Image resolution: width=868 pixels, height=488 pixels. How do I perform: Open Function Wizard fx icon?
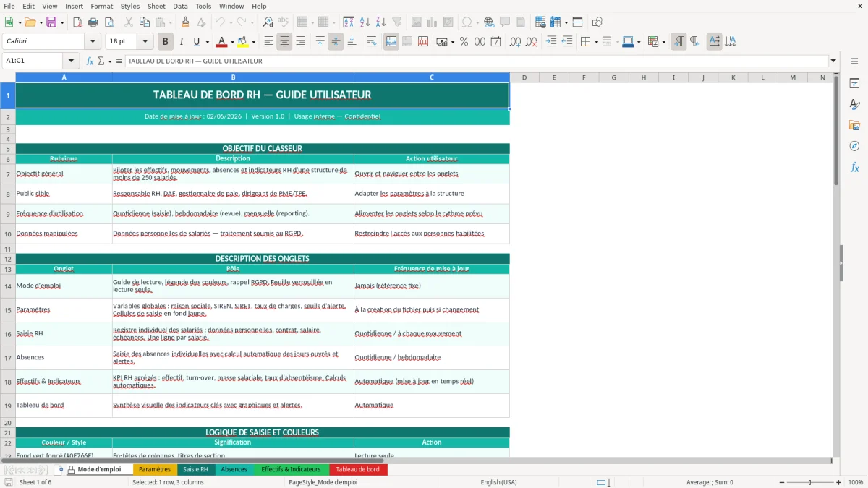pos(90,61)
